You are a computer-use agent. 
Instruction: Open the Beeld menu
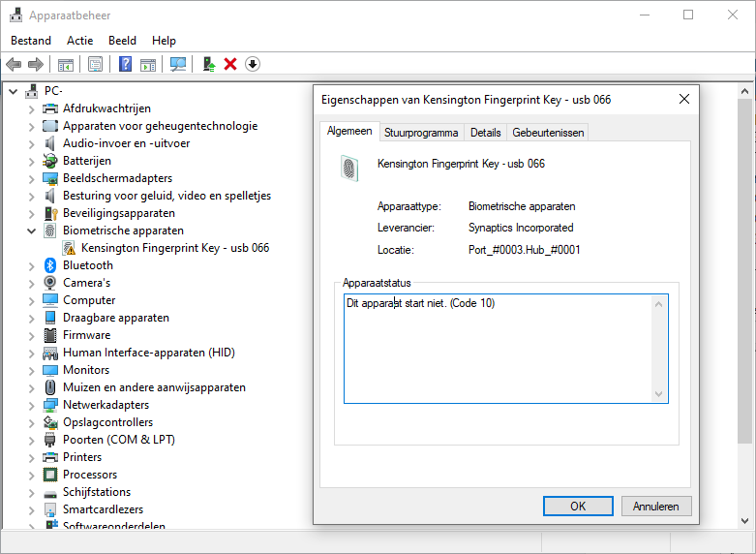pos(122,41)
